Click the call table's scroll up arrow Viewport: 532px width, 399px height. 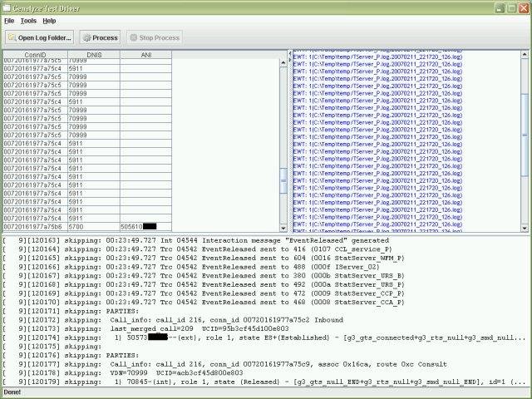point(283,63)
